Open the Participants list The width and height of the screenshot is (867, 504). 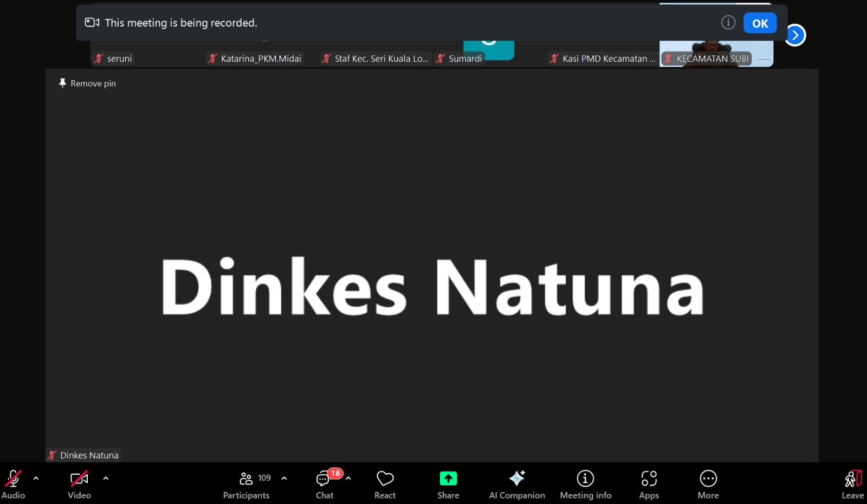247,484
